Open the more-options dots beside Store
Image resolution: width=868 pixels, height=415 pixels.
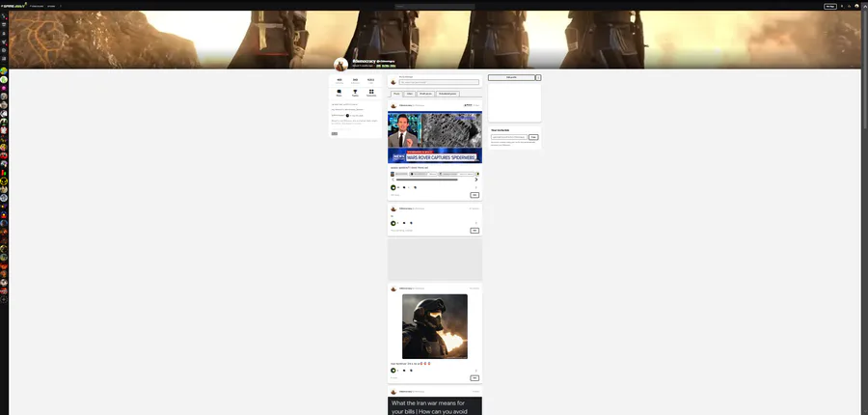pyautogui.click(x=61, y=6)
